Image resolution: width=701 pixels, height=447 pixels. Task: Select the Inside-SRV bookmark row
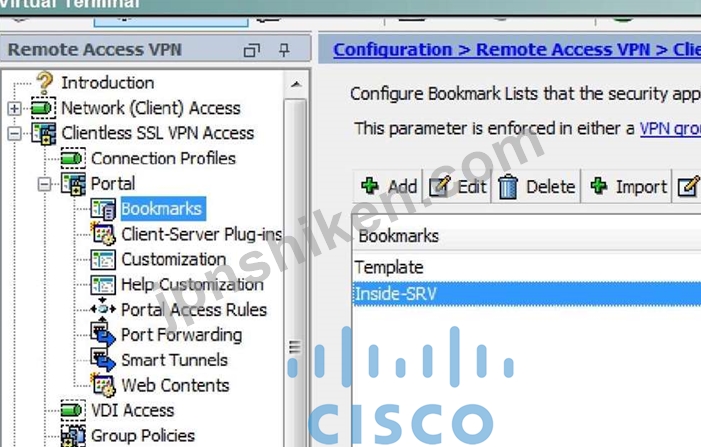click(527, 294)
